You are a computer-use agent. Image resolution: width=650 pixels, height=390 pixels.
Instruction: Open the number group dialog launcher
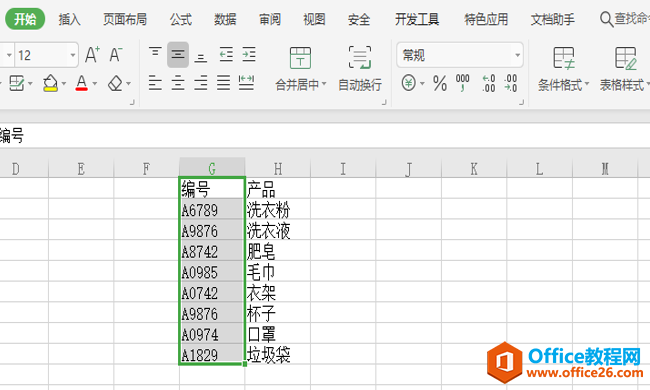coord(521,102)
